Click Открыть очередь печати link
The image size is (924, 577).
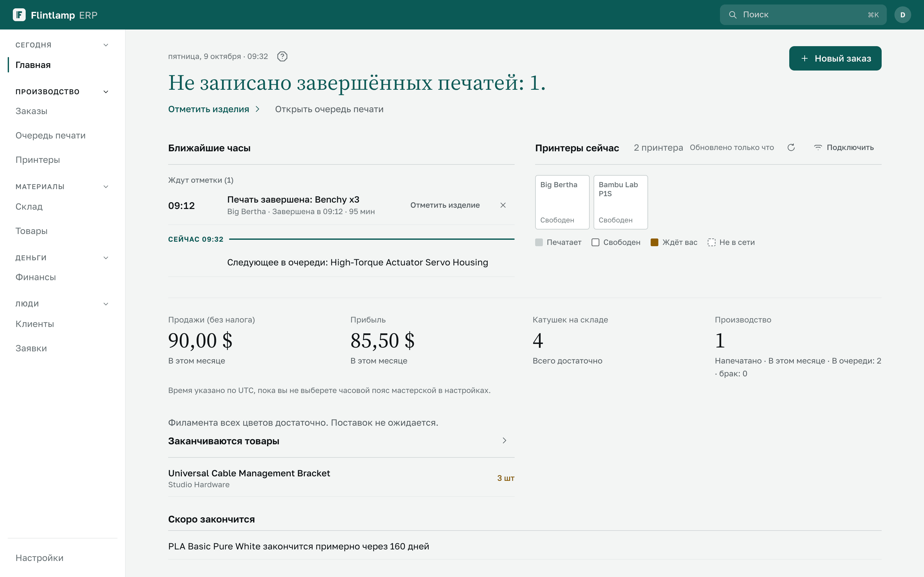[x=329, y=109]
